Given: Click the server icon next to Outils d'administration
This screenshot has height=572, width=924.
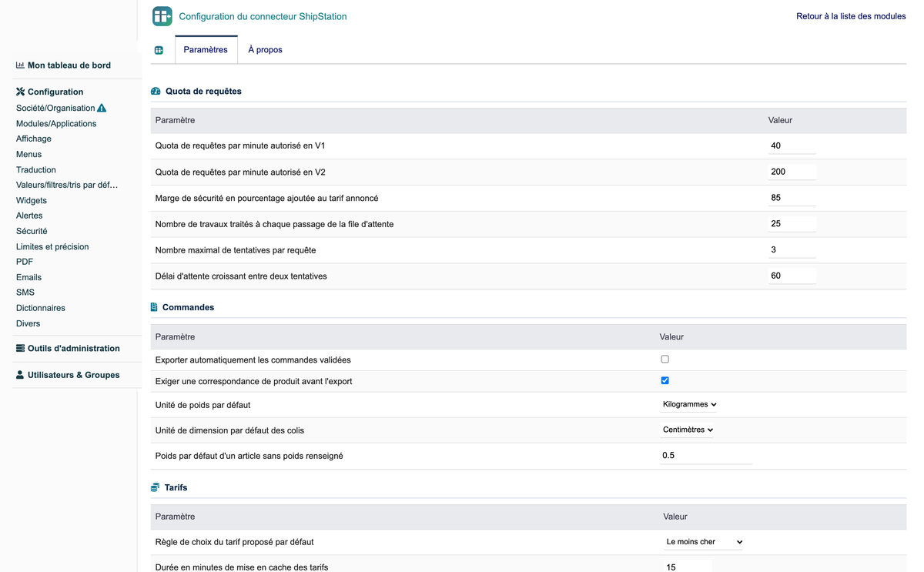Looking at the screenshot, I should pos(20,348).
